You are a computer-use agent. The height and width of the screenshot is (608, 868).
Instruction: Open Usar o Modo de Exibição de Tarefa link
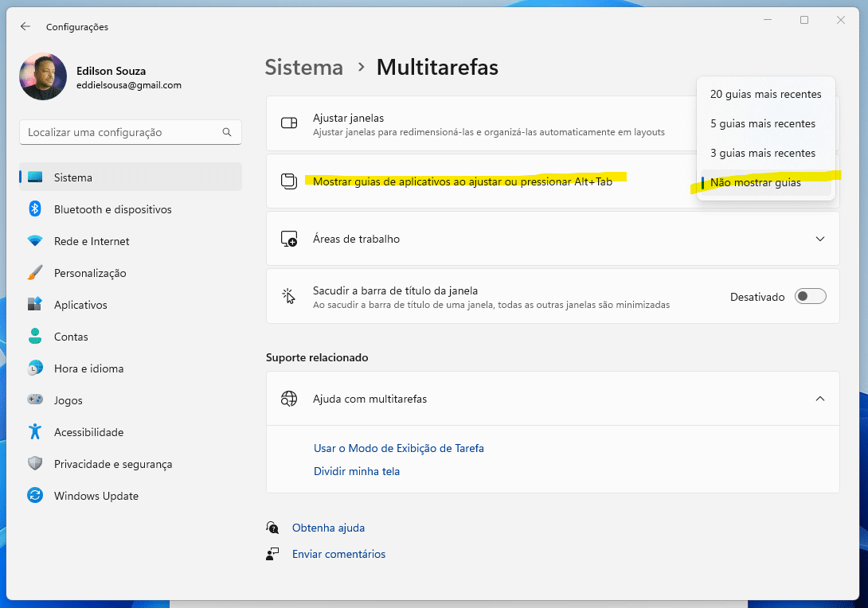(399, 448)
